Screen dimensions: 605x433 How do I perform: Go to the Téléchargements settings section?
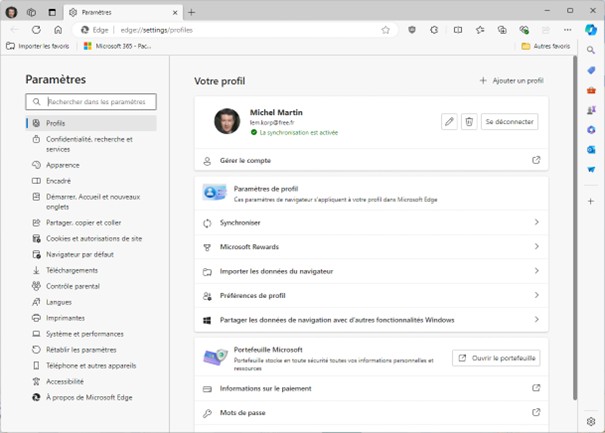(x=71, y=270)
